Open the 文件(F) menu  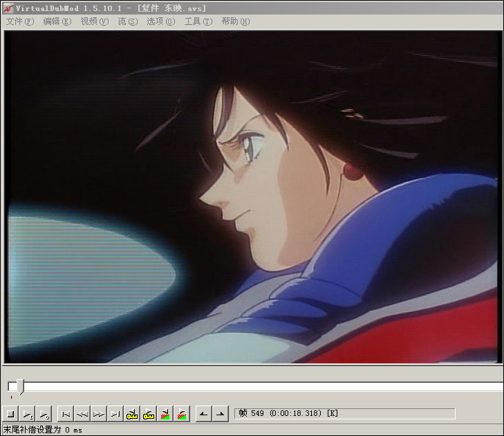pyautogui.click(x=20, y=21)
